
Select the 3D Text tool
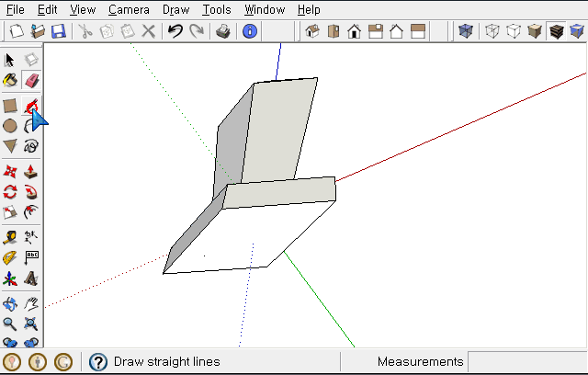point(31,279)
